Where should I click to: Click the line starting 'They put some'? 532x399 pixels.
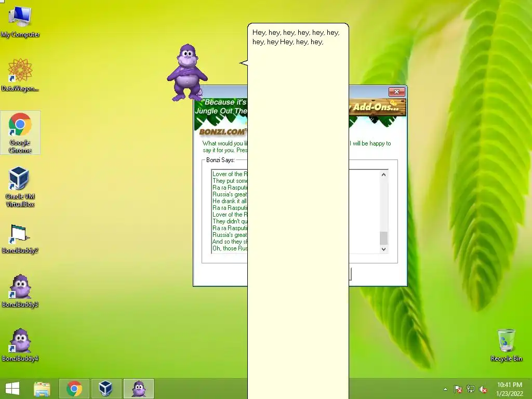[230, 180]
